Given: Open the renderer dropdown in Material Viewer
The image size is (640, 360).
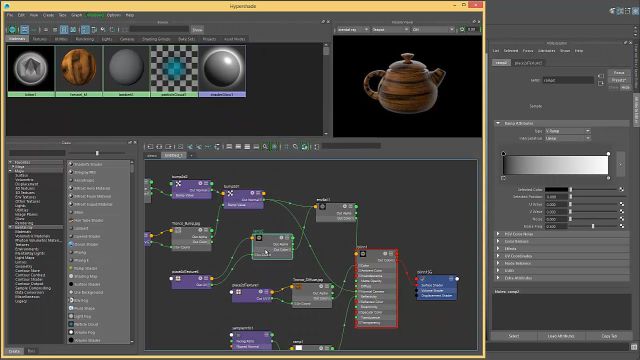Looking at the screenshot, I should click(x=353, y=29).
